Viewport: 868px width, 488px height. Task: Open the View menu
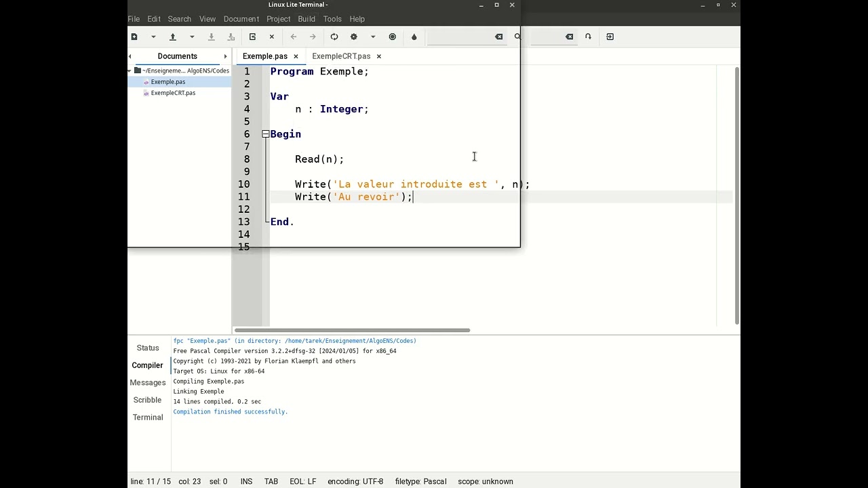208,19
